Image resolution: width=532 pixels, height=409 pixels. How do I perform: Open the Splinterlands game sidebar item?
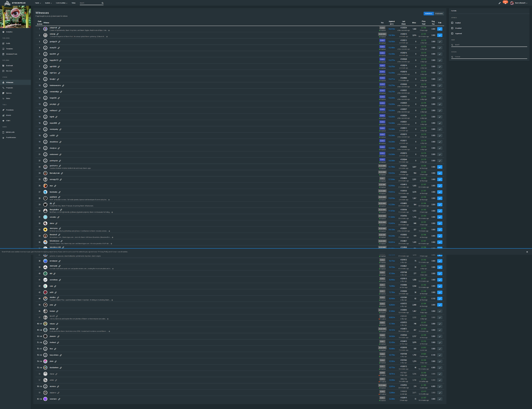tap(10, 132)
